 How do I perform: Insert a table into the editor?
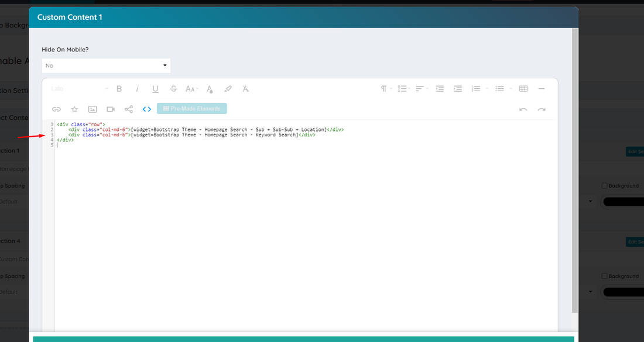523,88
